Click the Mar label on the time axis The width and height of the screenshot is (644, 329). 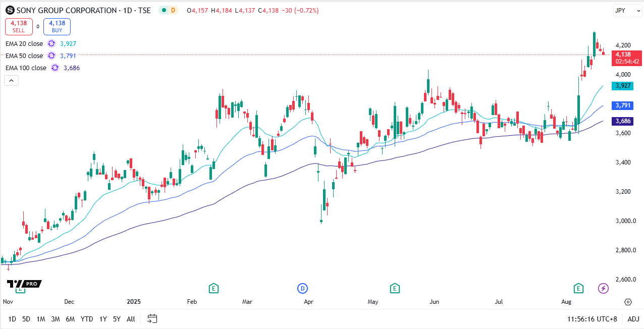tap(247, 302)
